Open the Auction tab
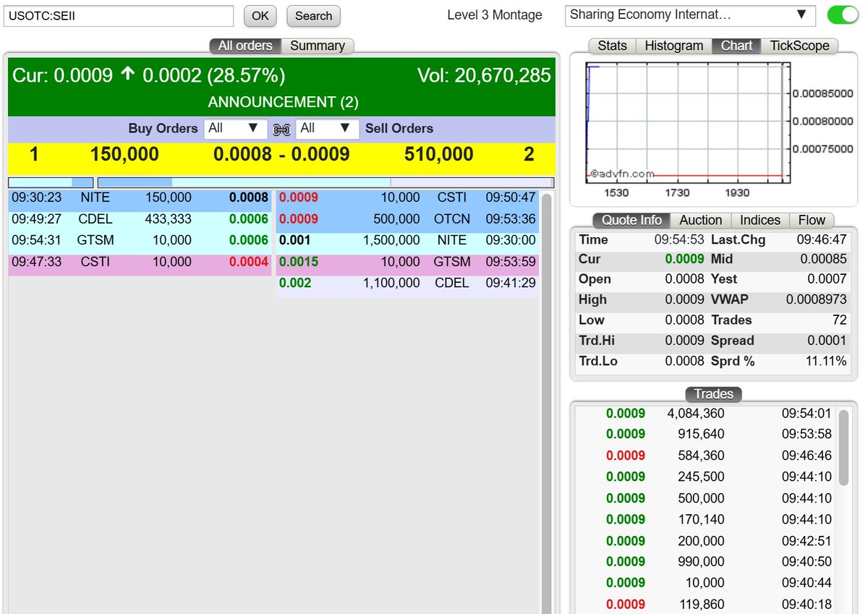Screen dimensions: 868x614 pyautogui.click(x=700, y=221)
